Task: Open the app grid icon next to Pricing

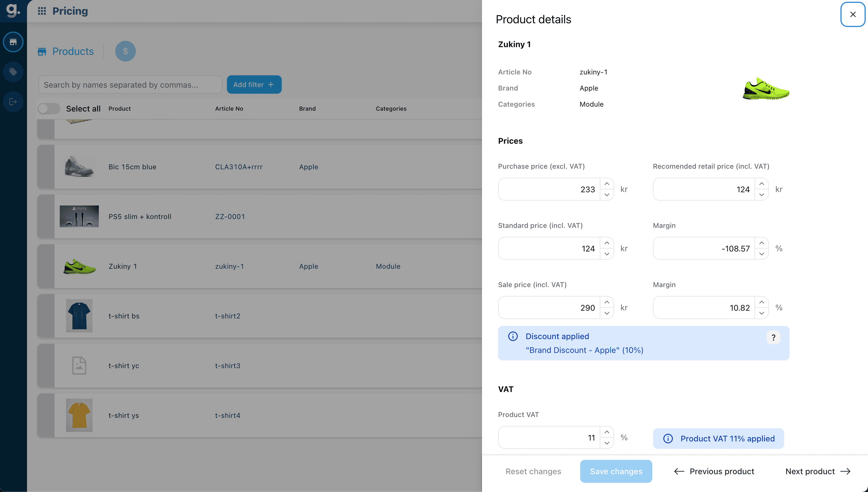Action: point(42,11)
